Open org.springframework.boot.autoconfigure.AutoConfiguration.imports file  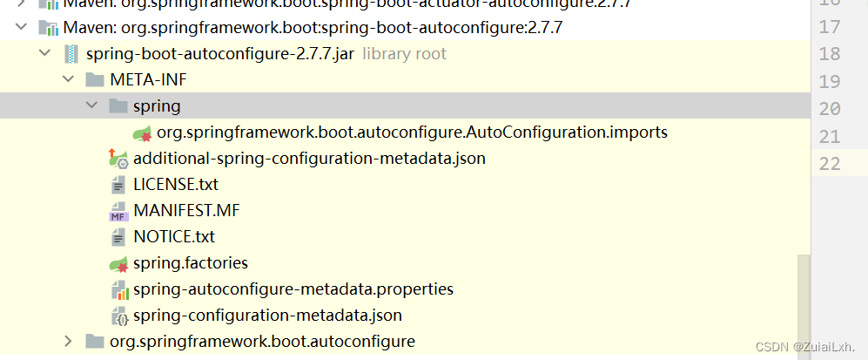point(413,132)
